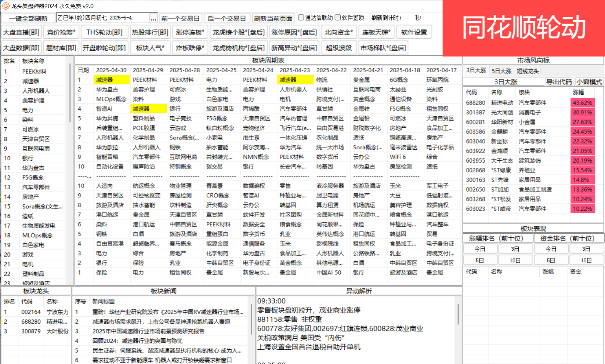This screenshot has height=364, width=605.
Task: Click 环氧丙烷 under 2025-04-17 column
Action: pos(438,80)
